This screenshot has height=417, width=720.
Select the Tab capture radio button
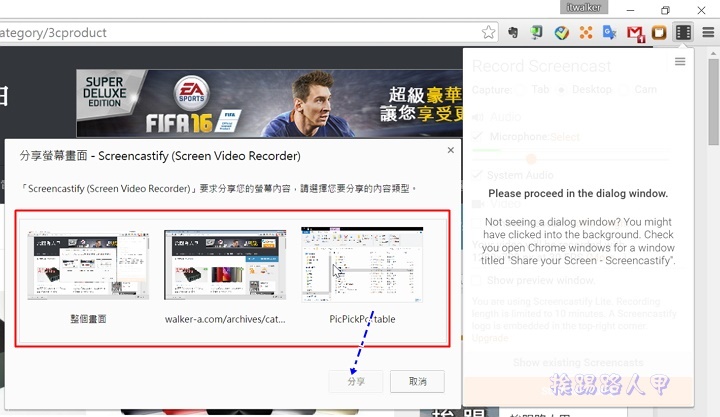521,90
